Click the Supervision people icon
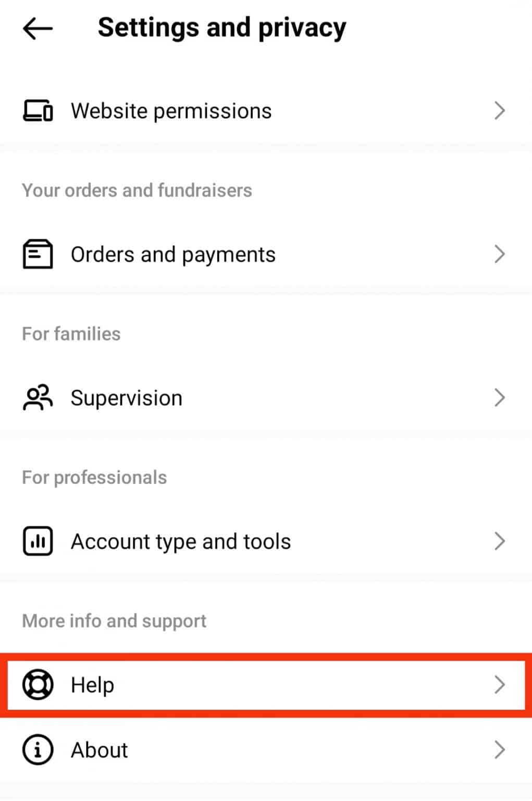 [x=38, y=398]
